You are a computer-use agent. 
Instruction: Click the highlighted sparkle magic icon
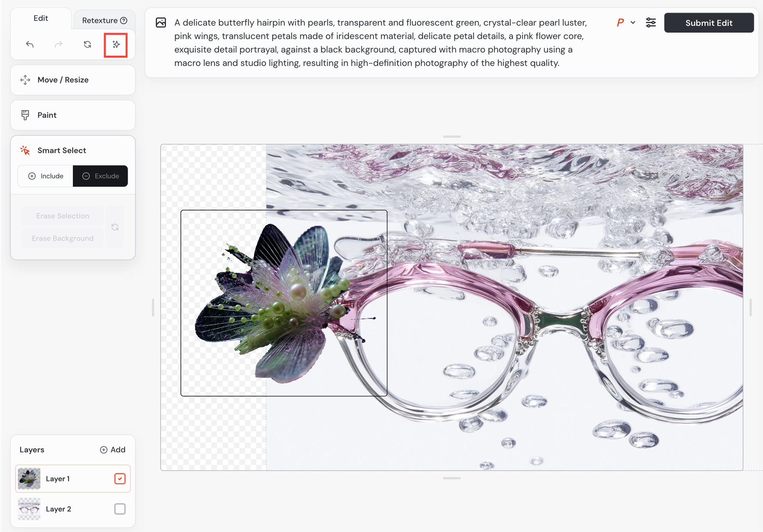[x=116, y=45]
